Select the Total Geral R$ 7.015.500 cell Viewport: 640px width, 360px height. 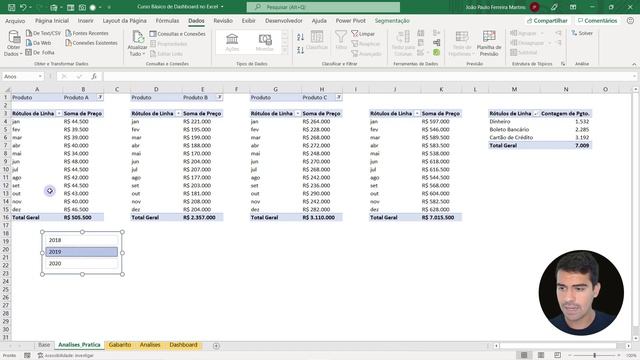point(441,218)
